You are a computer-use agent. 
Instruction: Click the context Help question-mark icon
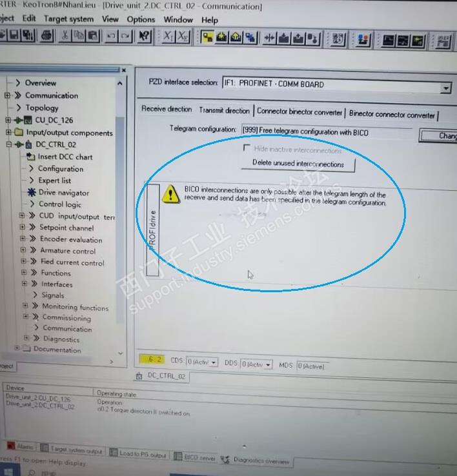click(x=144, y=36)
